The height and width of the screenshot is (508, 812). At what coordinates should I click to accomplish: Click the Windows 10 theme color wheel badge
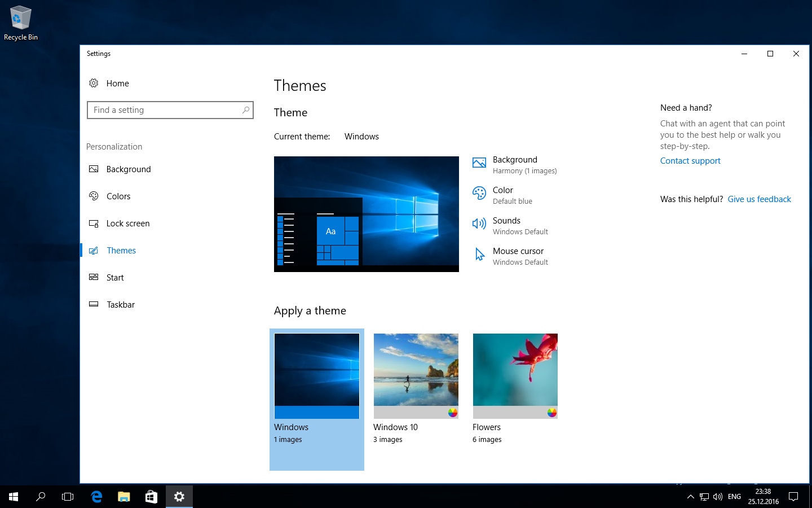[x=453, y=413]
